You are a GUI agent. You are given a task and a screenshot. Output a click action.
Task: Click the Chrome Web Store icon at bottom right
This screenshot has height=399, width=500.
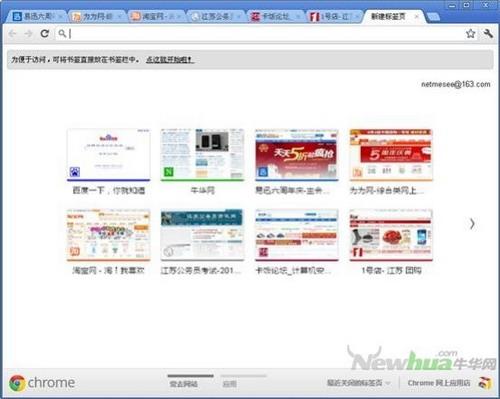click(485, 383)
